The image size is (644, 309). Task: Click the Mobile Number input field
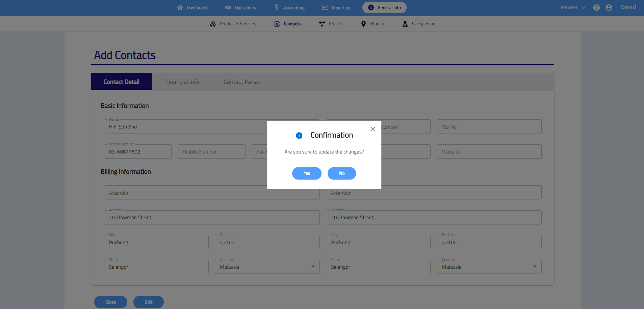[211, 152]
